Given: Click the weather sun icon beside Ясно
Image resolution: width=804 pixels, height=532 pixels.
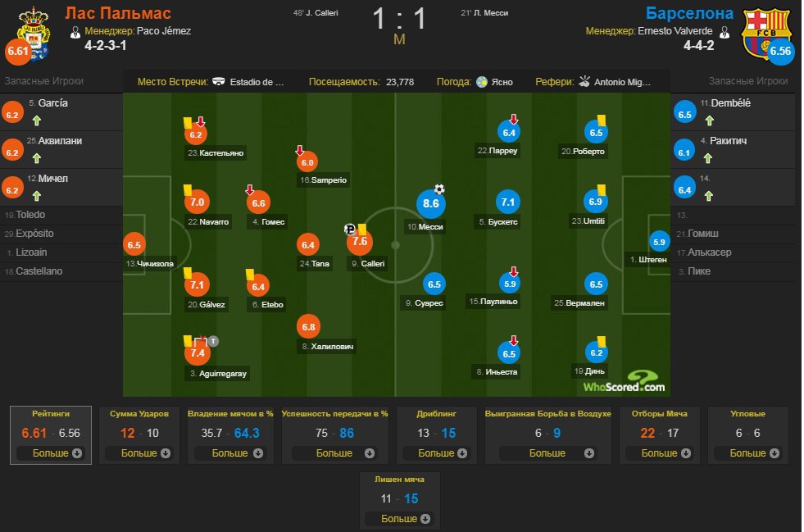Looking at the screenshot, I should click(x=481, y=82).
